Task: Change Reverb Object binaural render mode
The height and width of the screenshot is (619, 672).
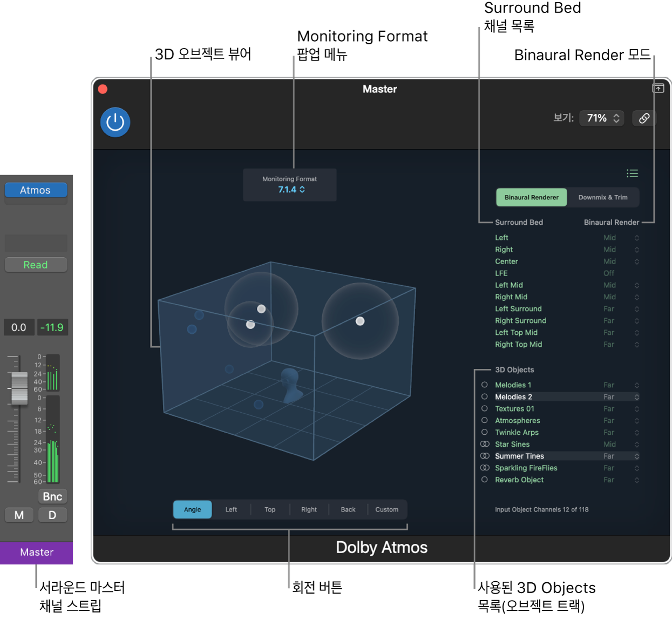Action: [621, 480]
